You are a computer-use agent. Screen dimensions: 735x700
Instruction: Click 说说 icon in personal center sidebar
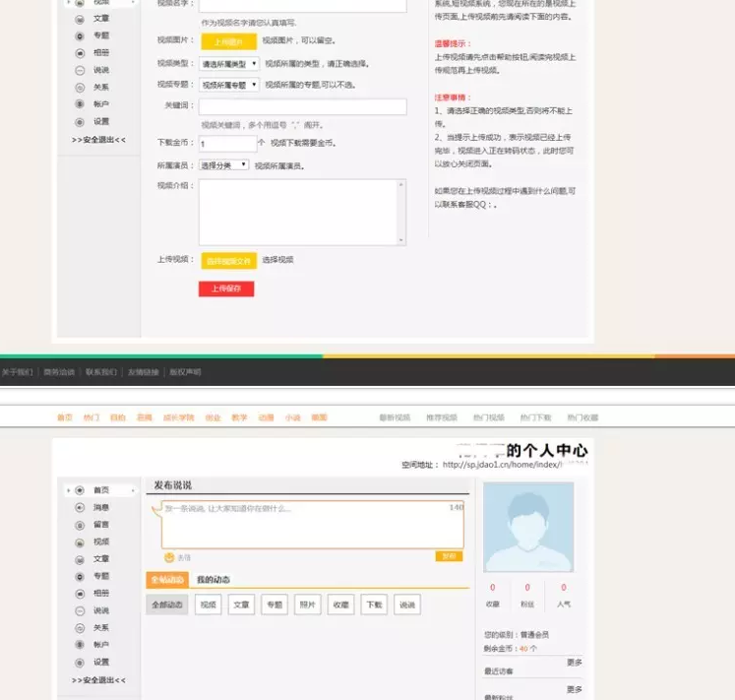[x=80, y=610]
